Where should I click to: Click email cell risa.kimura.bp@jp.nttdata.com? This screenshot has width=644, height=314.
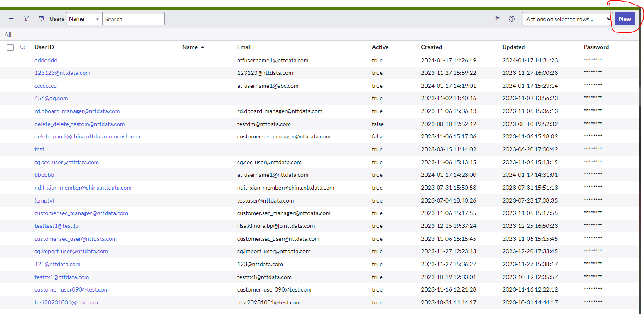276,226
